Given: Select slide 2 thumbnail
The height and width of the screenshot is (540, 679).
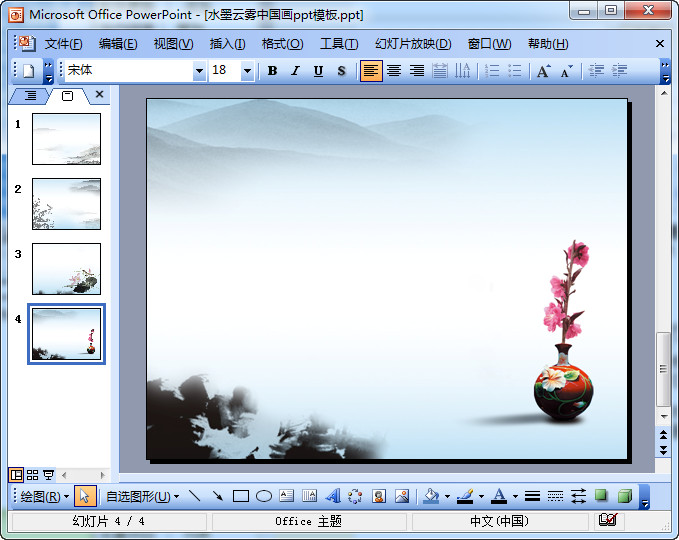Looking at the screenshot, I should click(x=66, y=204).
